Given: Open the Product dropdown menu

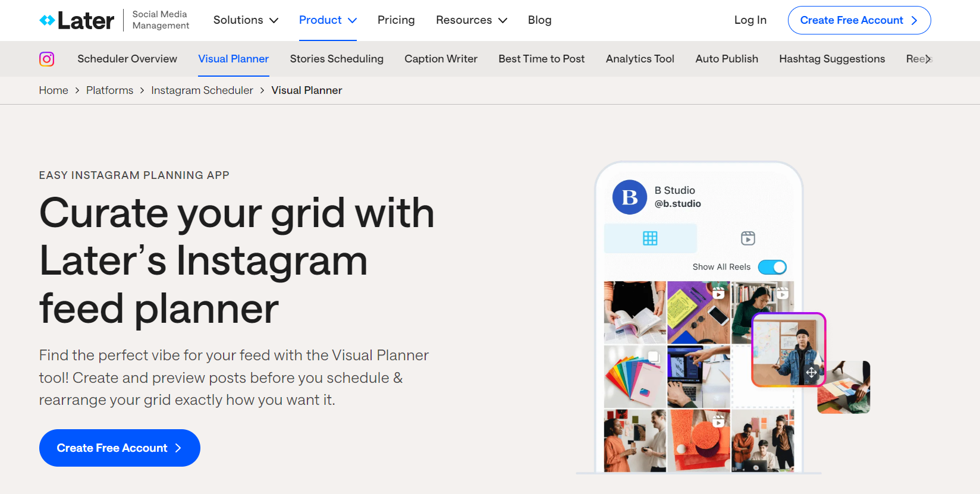Looking at the screenshot, I should pos(328,20).
